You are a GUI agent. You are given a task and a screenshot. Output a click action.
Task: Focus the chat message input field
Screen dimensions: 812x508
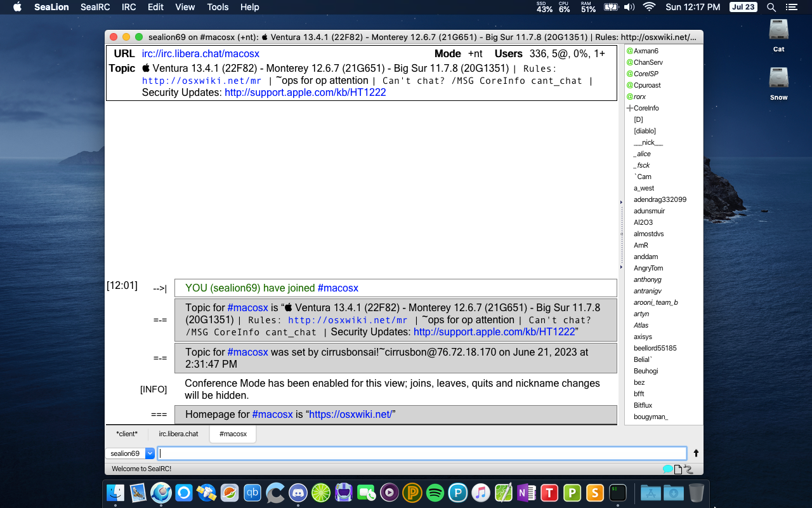pos(422,453)
